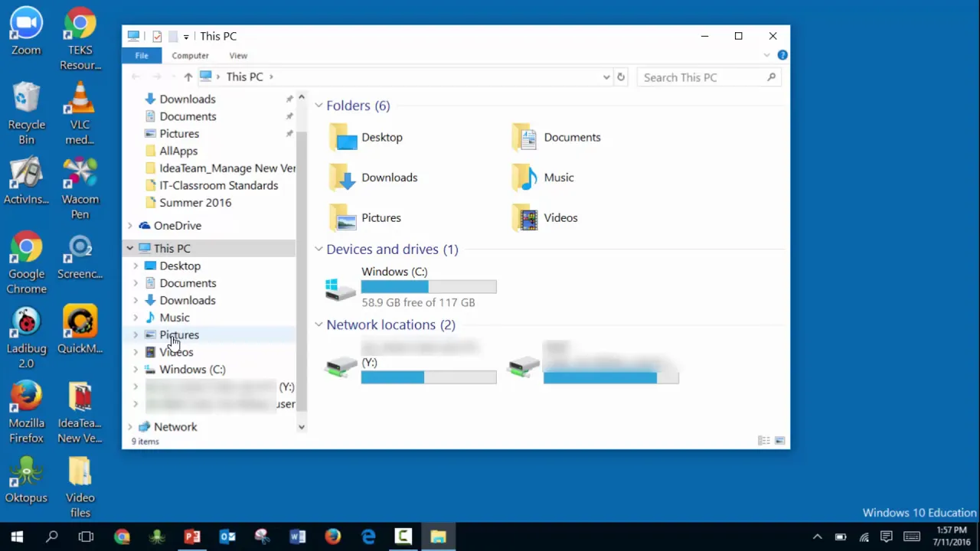Select AllApps folder in Quick access
The height and width of the screenshot is (551, 980).
pyautogui.click(x=178, y=151)
